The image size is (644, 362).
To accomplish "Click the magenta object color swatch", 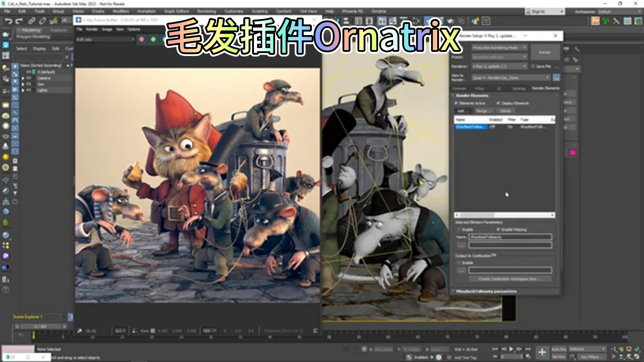I will [x=573, y=153].
